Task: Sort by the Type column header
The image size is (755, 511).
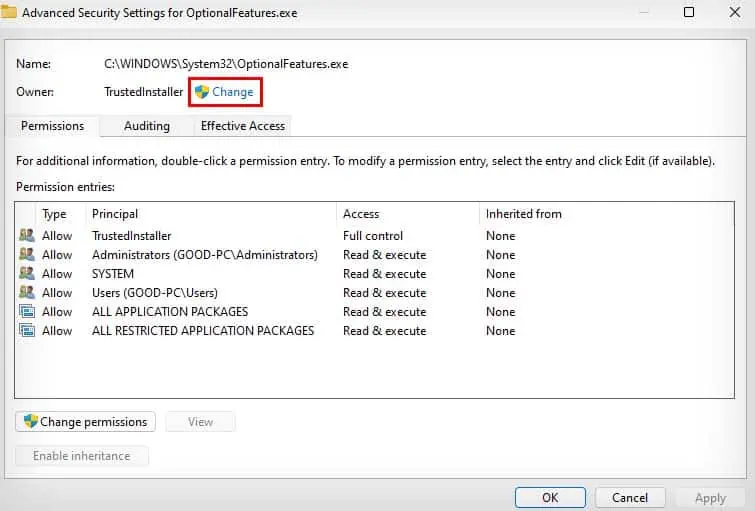Action: click(54, 214)
